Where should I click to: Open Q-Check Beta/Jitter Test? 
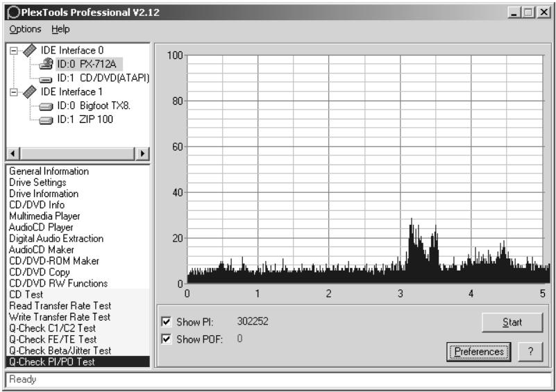[60, 350]
